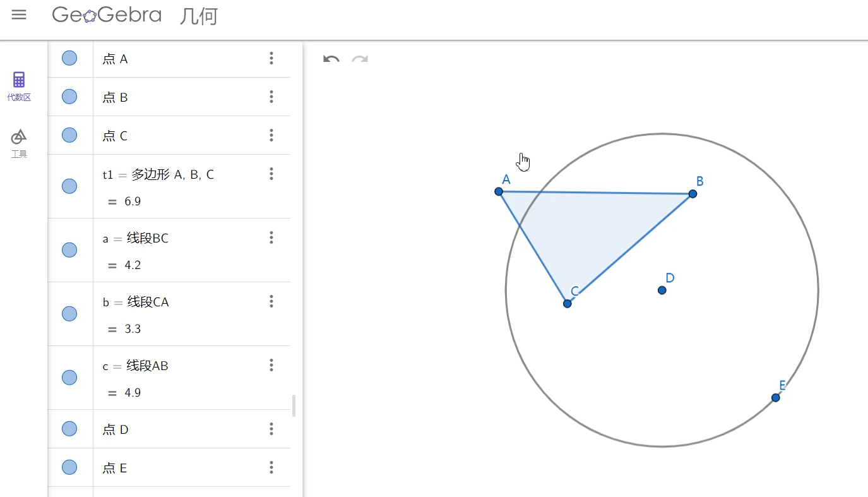Click the algebra panel scrollbar thumb
The height and width of the screenshot is (497, 868).
294,405
